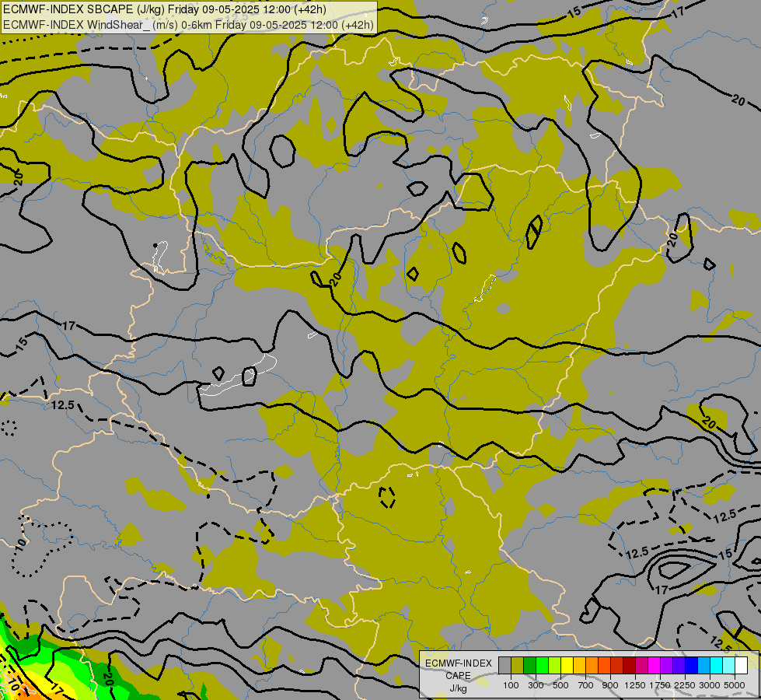Select the gray CAPE legend swatch

(504, 666)
